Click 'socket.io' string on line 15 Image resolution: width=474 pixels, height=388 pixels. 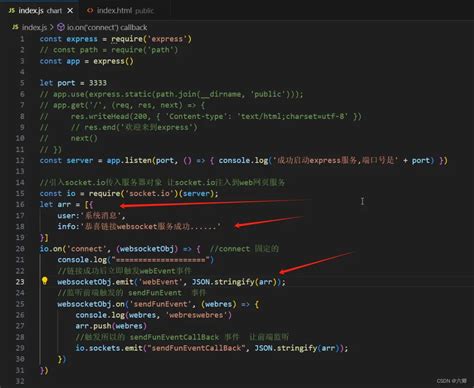click(x=149, y=193)
